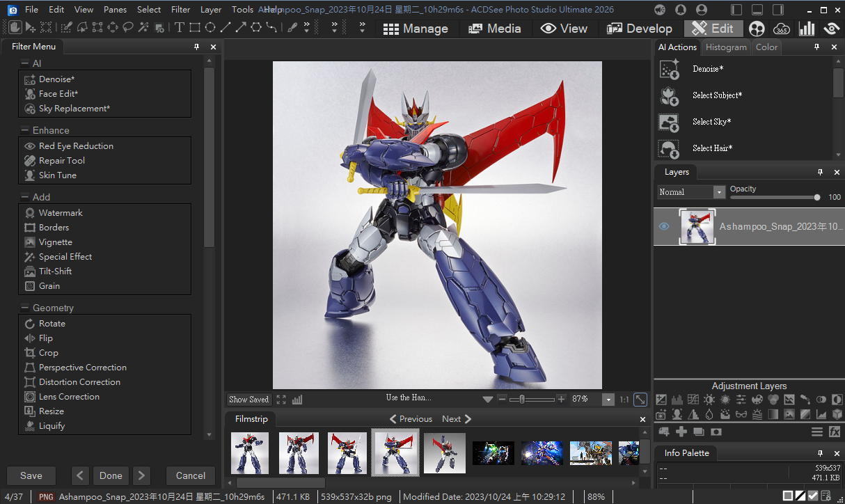Hide the Ashampoo_Snap layer with eye icon
845x504 pixels.
(x=664, y=226)
